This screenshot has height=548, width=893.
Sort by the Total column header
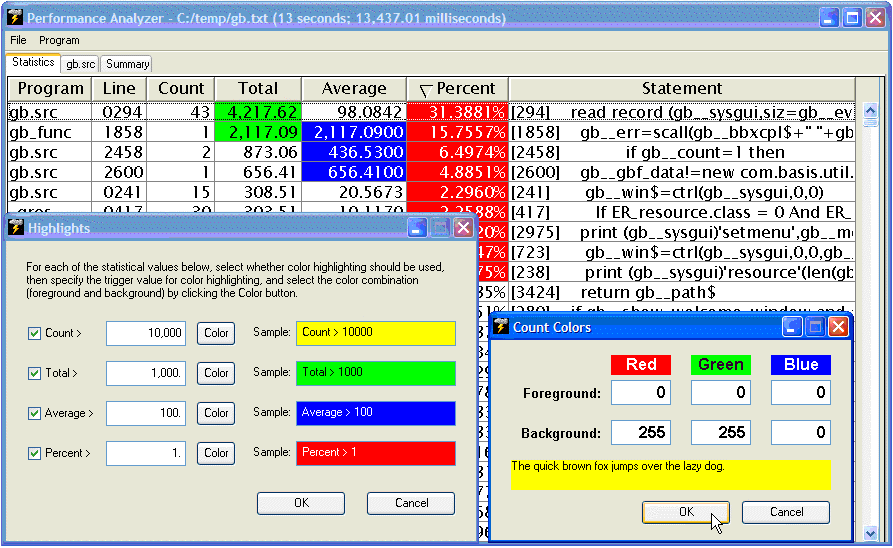(258, 89)
